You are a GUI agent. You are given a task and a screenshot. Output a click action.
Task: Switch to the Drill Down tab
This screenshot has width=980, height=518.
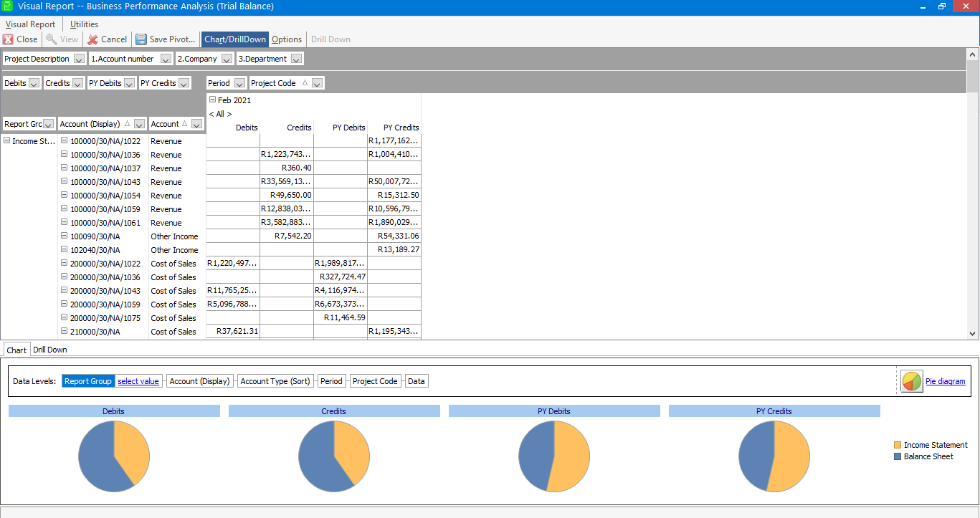(50, 350)
